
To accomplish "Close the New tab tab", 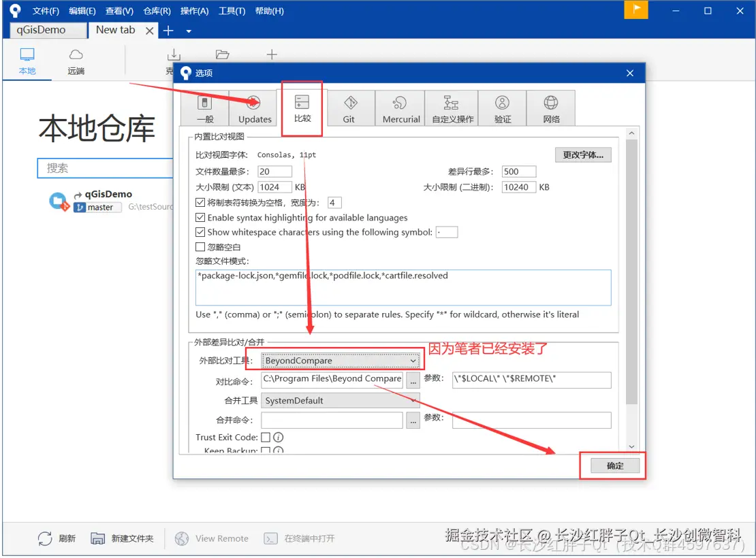I will 149,31.
